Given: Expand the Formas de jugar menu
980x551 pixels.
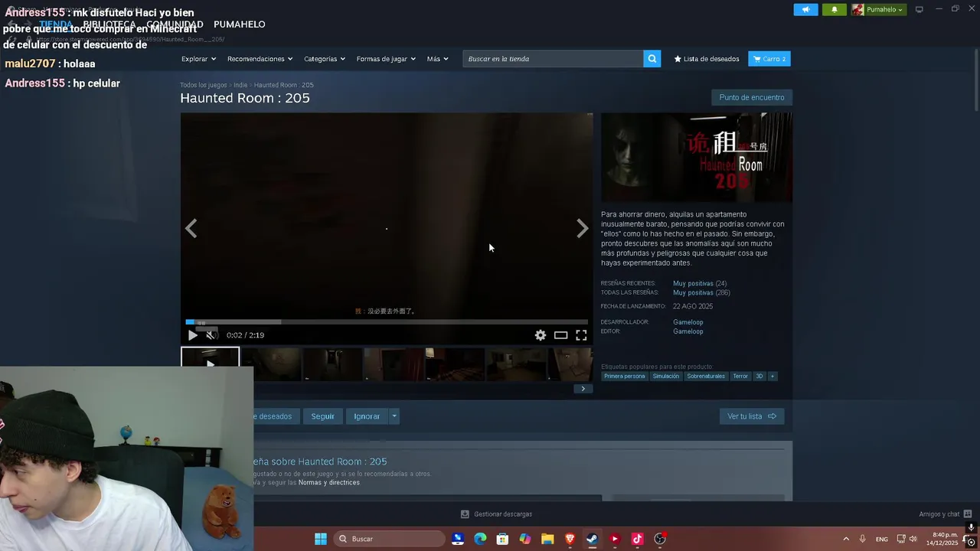Looking at the screenshot, I should point(386,59).
